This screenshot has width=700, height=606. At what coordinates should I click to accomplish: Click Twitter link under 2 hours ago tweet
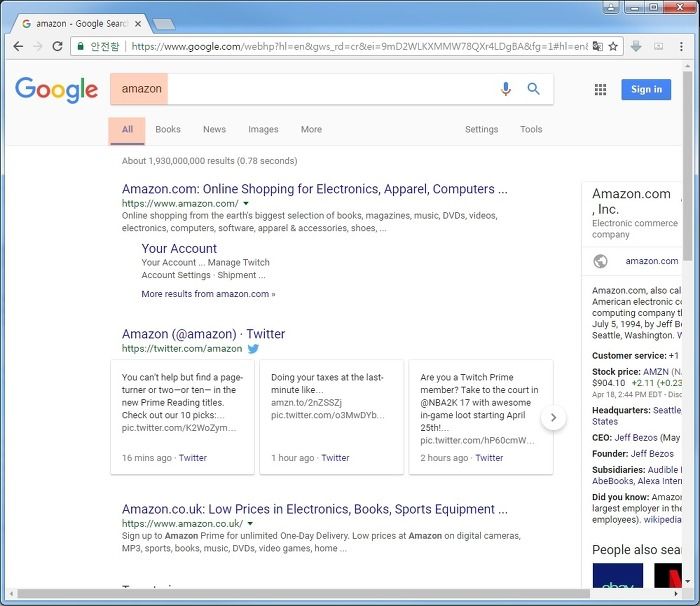click(x=489, y=458)
